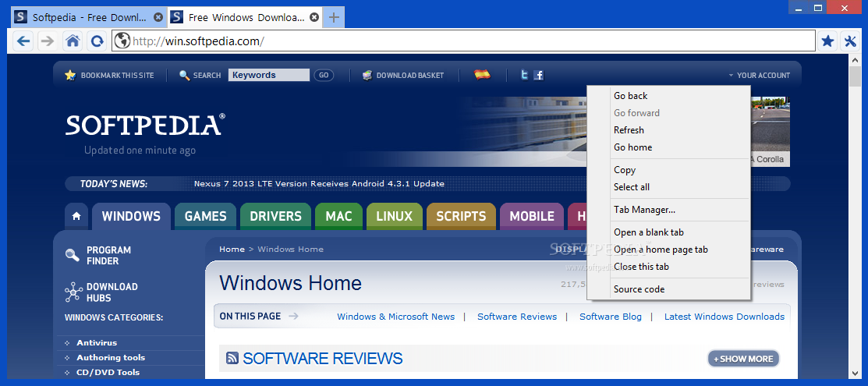Click the Program Finder text label
Viewport: 868px width, 386px height.
(x=109, y=255)
